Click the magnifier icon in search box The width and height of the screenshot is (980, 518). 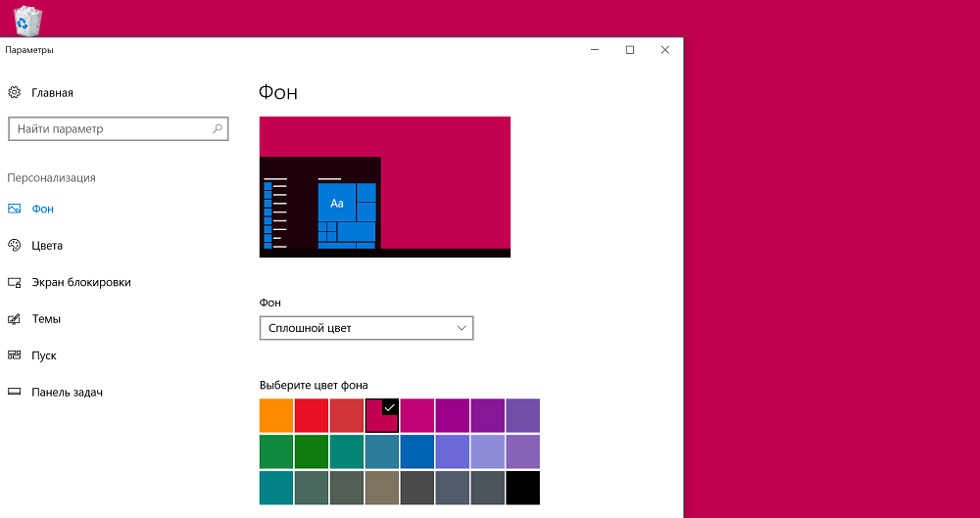[217, 129]
